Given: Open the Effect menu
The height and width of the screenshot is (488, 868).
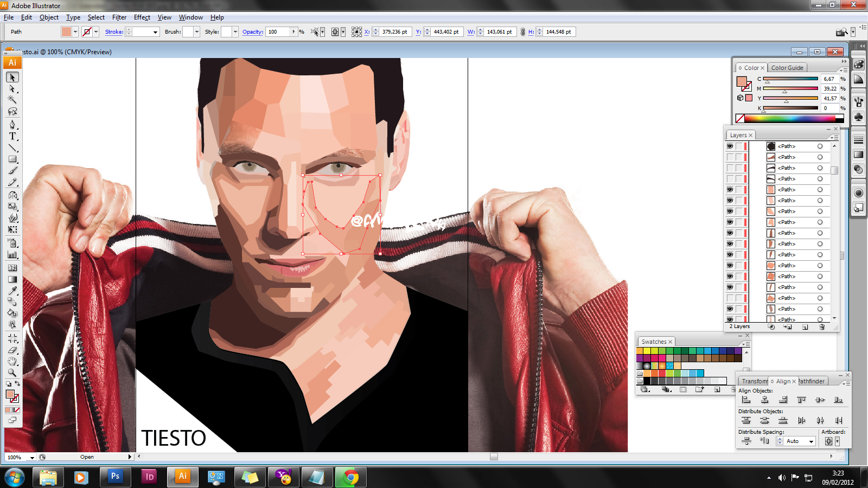Looking at the screenshot, I should point(142,17).
